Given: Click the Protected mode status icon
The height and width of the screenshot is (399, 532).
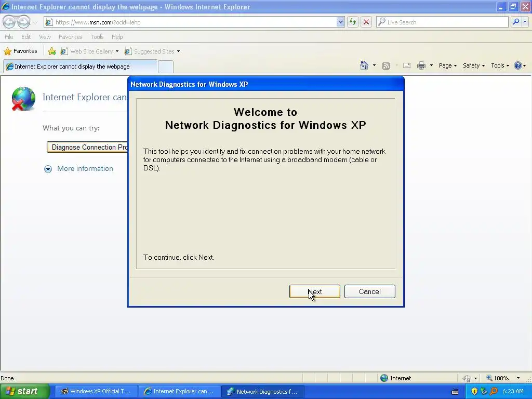Looking at the screenshot, I should [x=467, y=378].
